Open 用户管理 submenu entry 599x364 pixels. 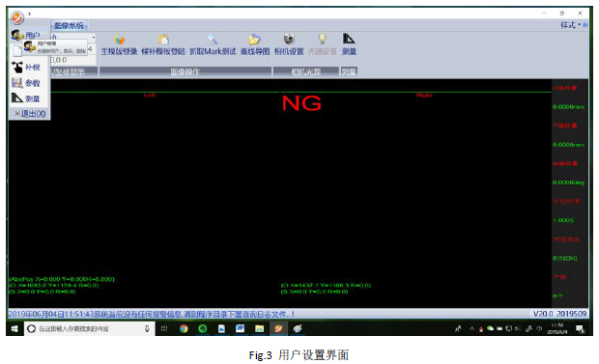tap(54, 47)
